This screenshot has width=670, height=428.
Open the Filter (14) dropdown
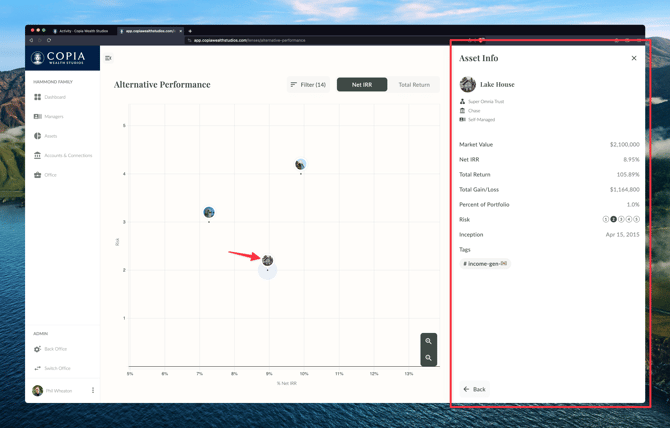pyautogui.click(x=308, y=85)
